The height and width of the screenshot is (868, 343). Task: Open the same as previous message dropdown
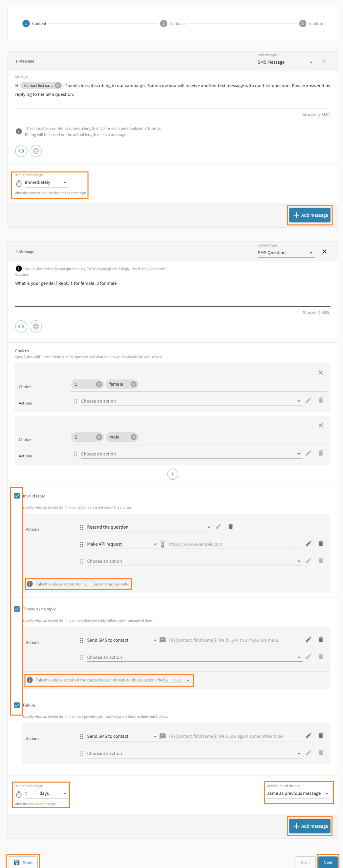[x=298, y=793]
